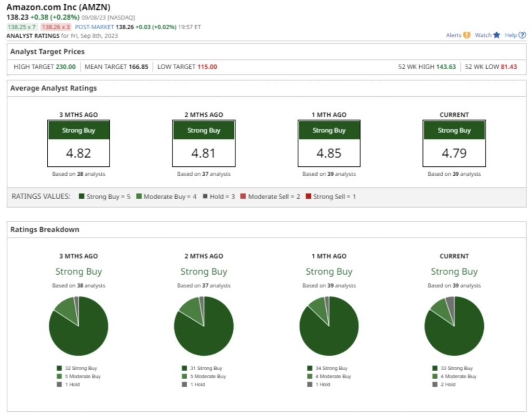This screenshot has height=416, width=532.
Task: Click the RATINGS VALUES label
Action: click(x=41, y=196)
